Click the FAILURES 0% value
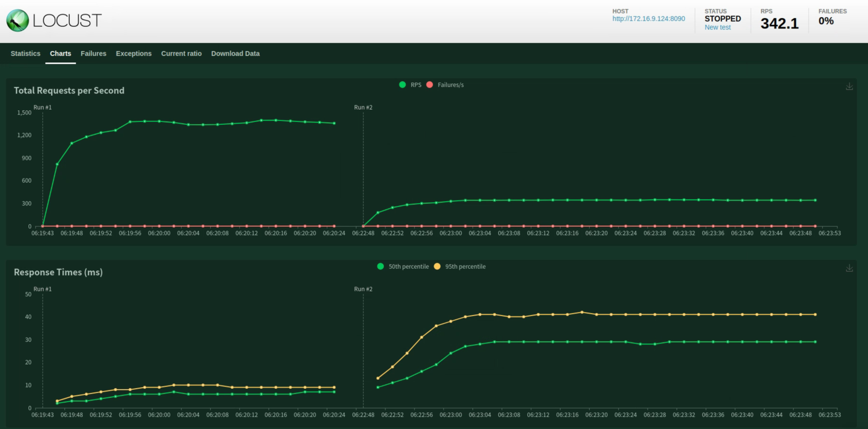The width and height of the screenshot is (868, 429). (x=826, y=21)
